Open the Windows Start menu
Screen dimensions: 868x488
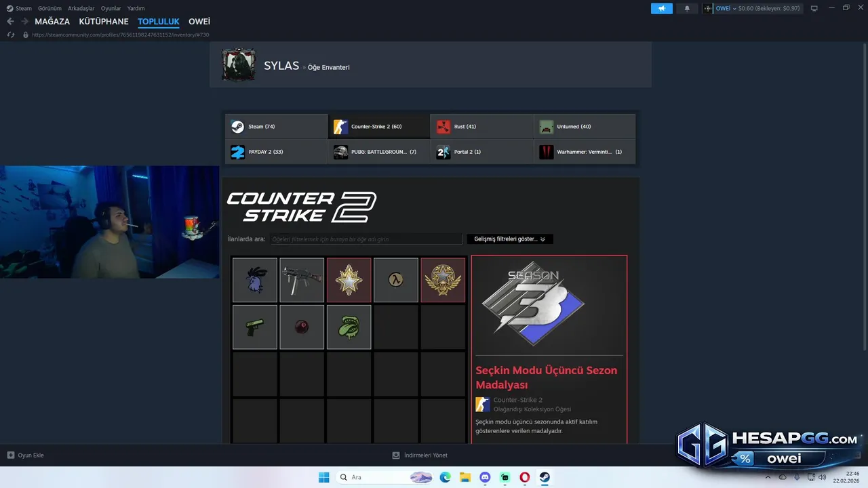[x=323, y=477]
